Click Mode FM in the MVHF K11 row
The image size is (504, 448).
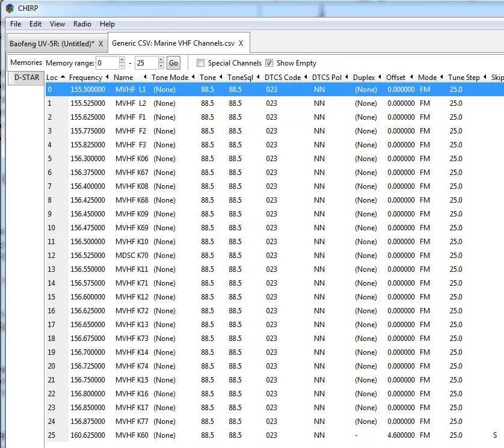pos(425,269)
